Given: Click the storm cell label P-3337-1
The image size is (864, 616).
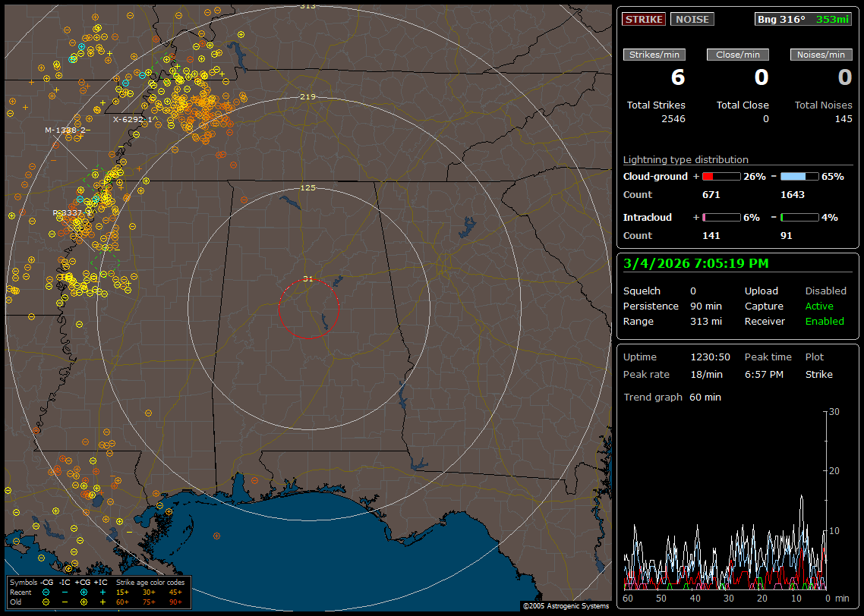Looking at the screenshot, I should coord(72,213).
